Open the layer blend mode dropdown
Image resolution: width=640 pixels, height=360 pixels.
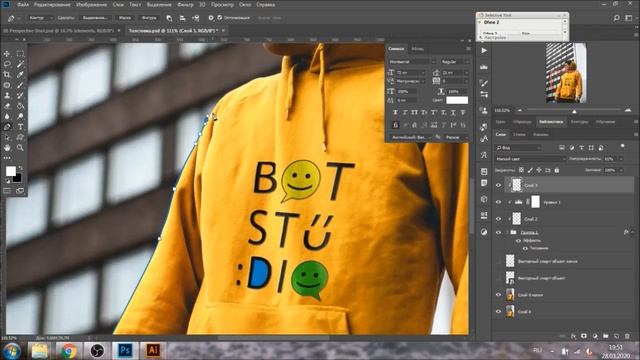pos(530,159)
